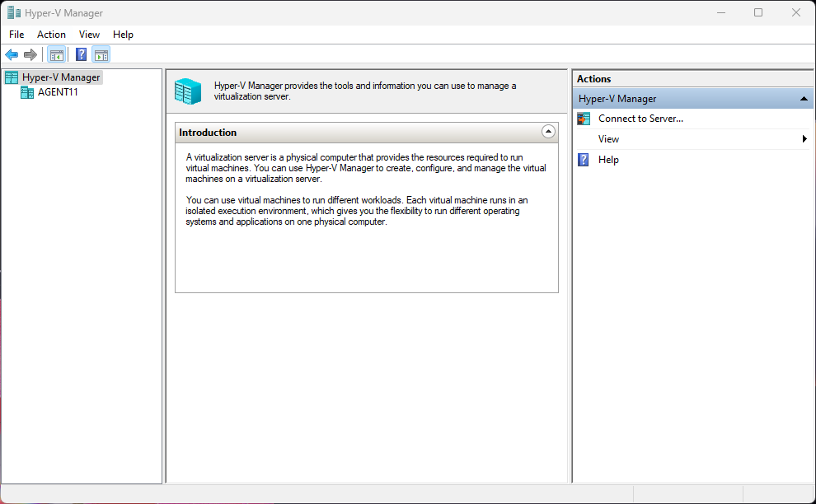Open the Action menu
The width and height of the screenshot is (816, 504).
tap(51, 35)
